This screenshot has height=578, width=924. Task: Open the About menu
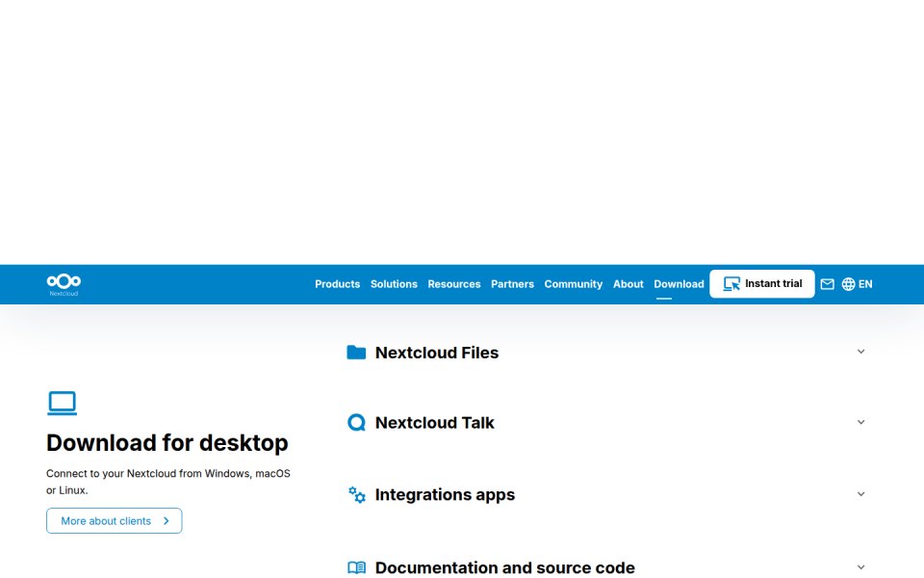pyautogui.click(x=629, y=284)
